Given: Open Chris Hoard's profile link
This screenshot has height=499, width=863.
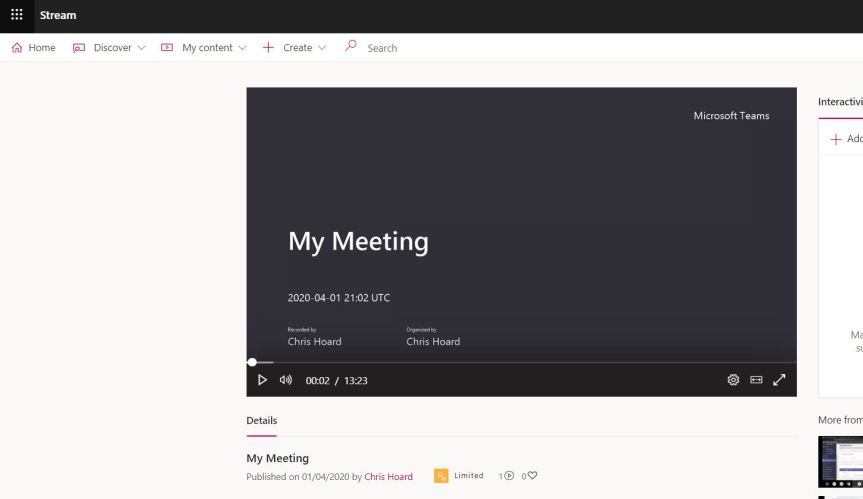Looking at the screenshot, I should [388, 477].
